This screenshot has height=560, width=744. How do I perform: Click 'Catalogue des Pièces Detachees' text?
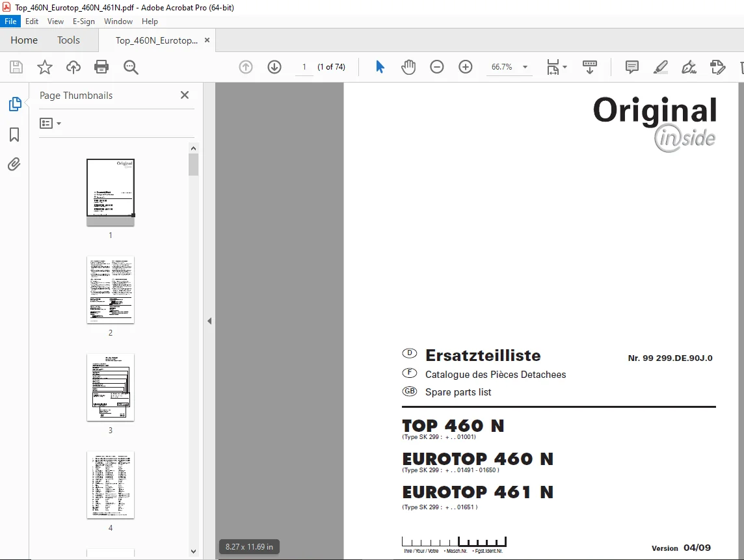pos(496,375)
